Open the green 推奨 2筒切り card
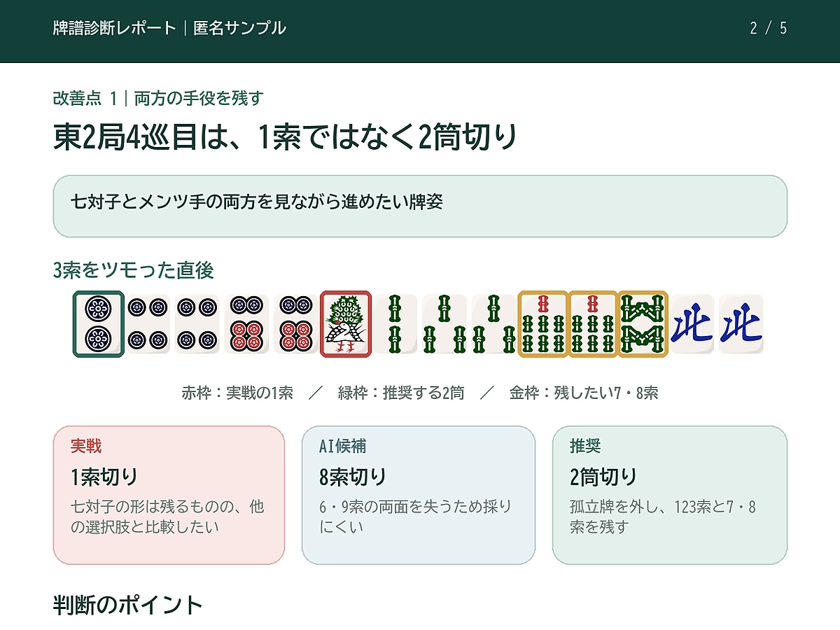The width and height of the screenshot is (840, 630). [670, 495]
